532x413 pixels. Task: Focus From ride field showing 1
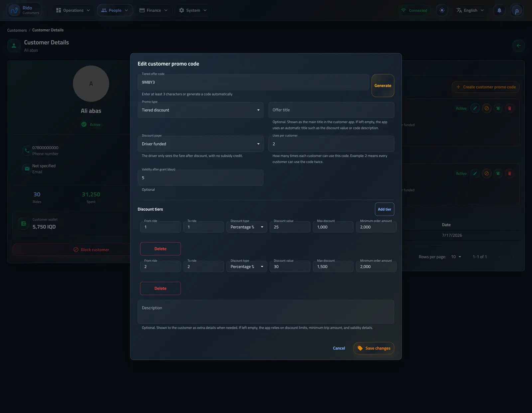tap(160, 227)
